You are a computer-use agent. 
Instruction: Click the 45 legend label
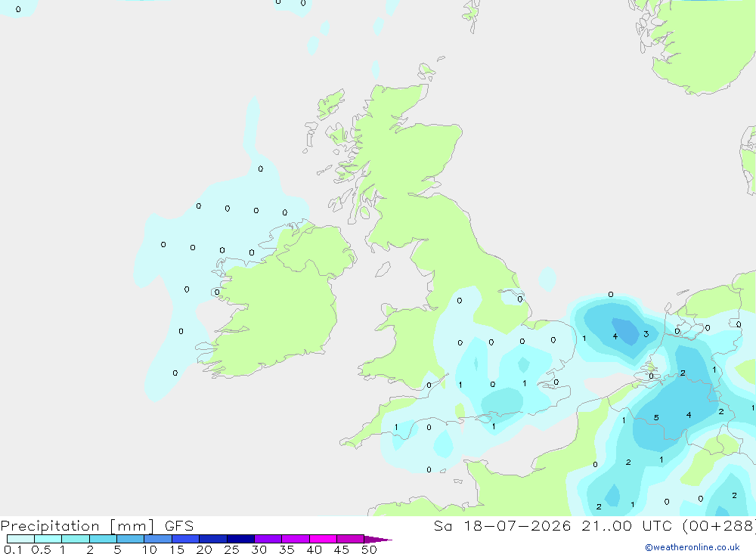(x=342, y=549)
